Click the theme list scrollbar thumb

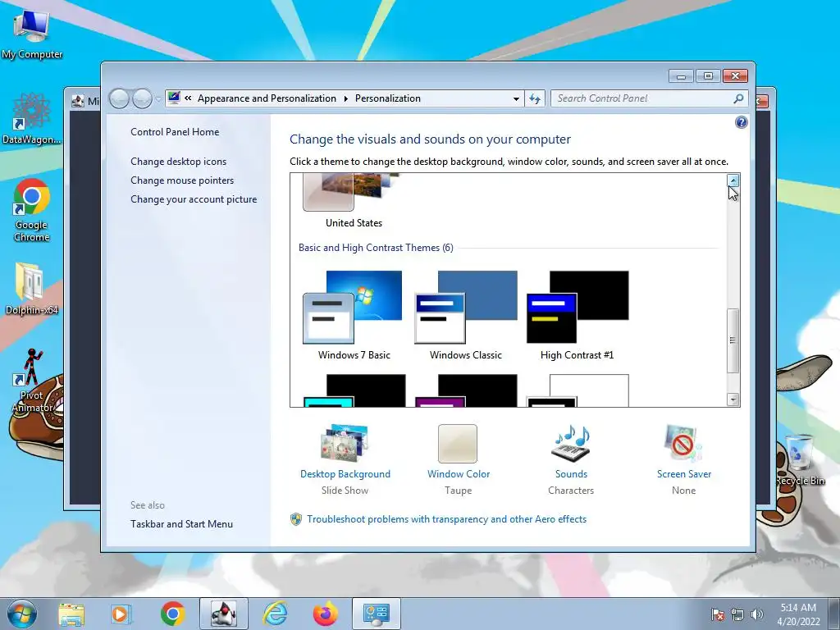733,340
